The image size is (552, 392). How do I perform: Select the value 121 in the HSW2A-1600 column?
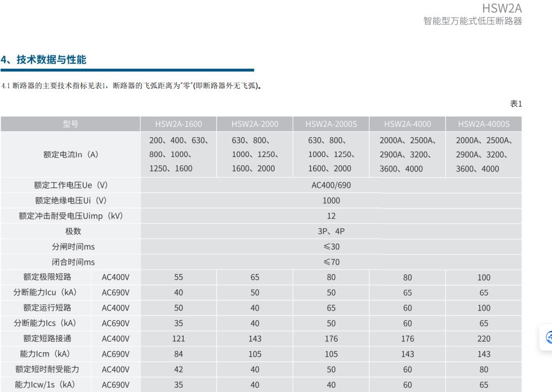point(179,339)
